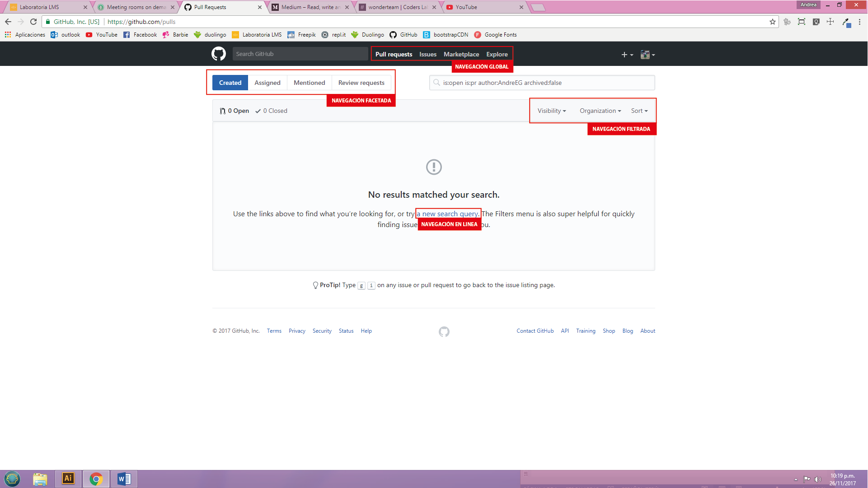Bookmark page with the star icon
Screen dimensions: 868x488
772,22
